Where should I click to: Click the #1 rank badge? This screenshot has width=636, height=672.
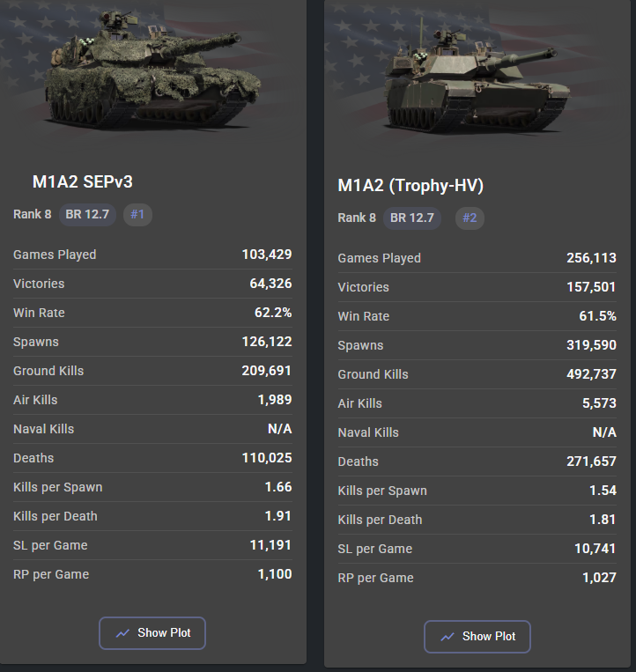[137, 214]
